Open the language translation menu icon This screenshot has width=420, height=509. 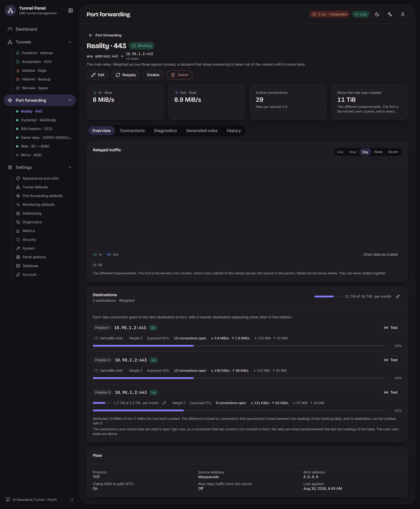pyautogui.click(x=390, y=14)
